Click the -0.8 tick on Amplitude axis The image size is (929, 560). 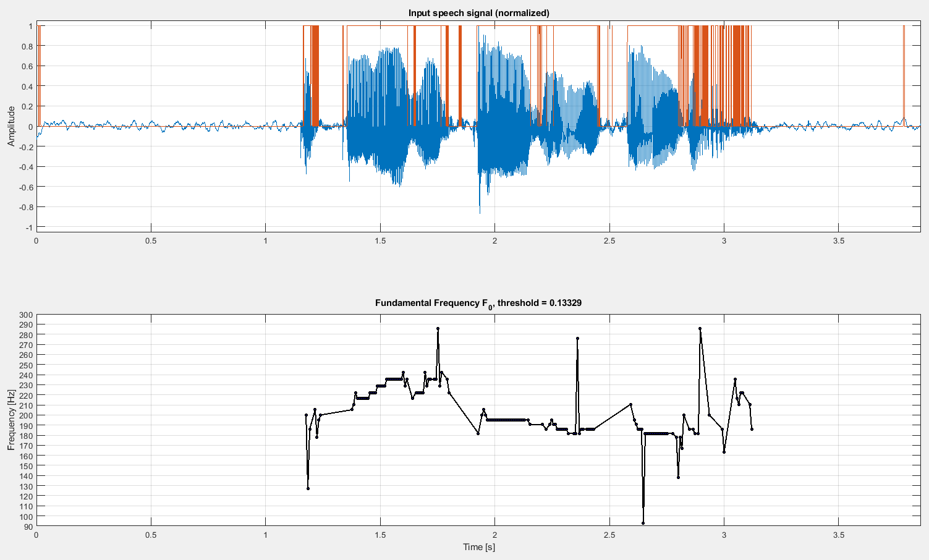(x=26, y=207)
